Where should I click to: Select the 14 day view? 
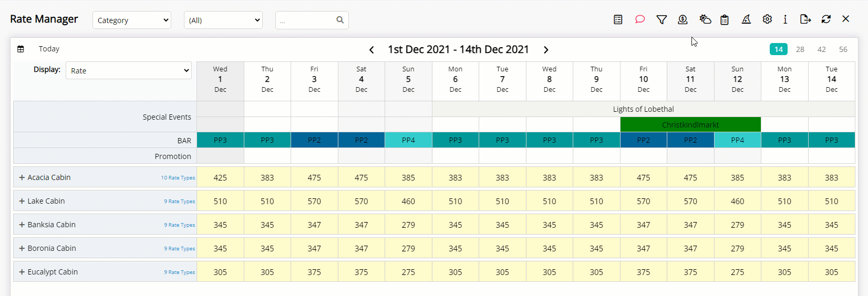779,49
